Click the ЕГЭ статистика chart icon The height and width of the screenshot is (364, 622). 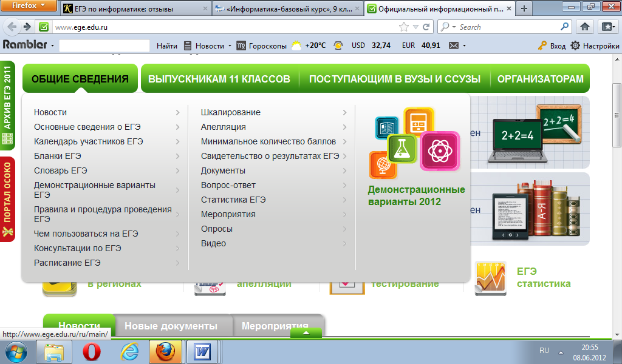click(x=490, y=278)
